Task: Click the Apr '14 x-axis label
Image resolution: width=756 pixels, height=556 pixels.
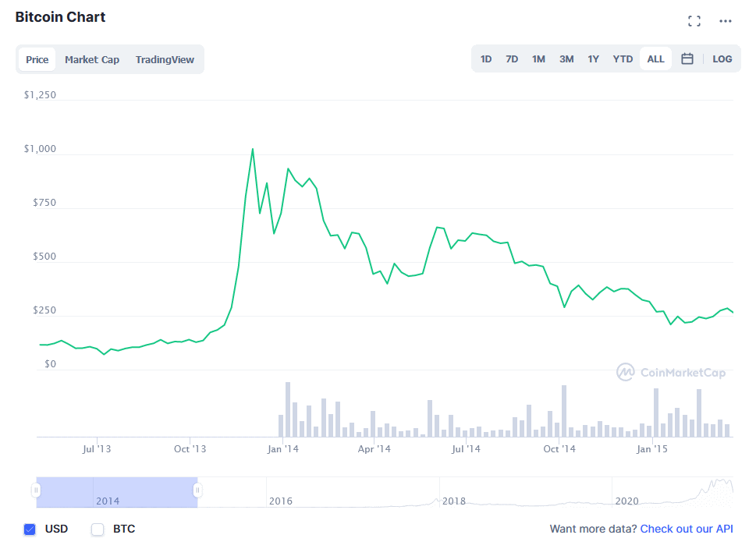Action: pos(374,449)
